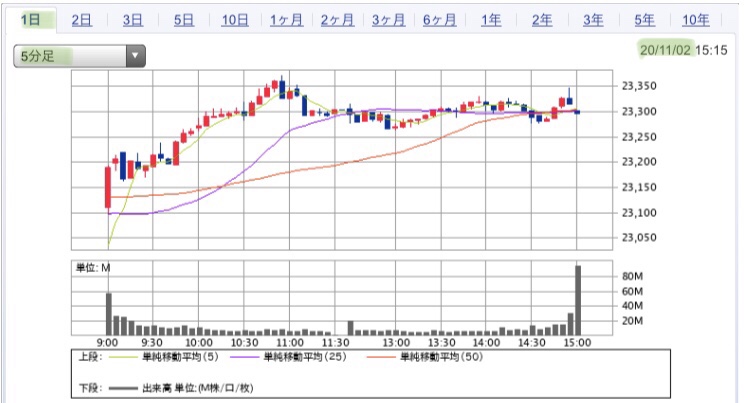
Task: Switch to the 10年 period tab
Action: coord(696,20)
